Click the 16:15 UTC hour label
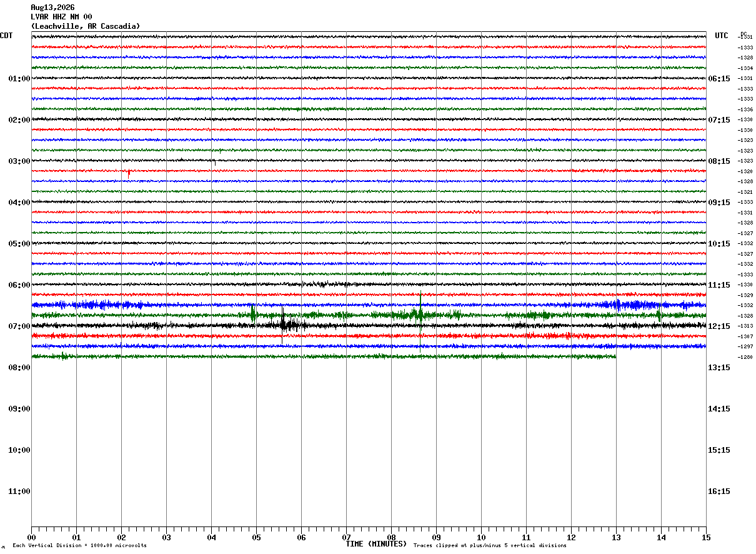The height and width of the screenshot is (554, 756). [719, 491]
